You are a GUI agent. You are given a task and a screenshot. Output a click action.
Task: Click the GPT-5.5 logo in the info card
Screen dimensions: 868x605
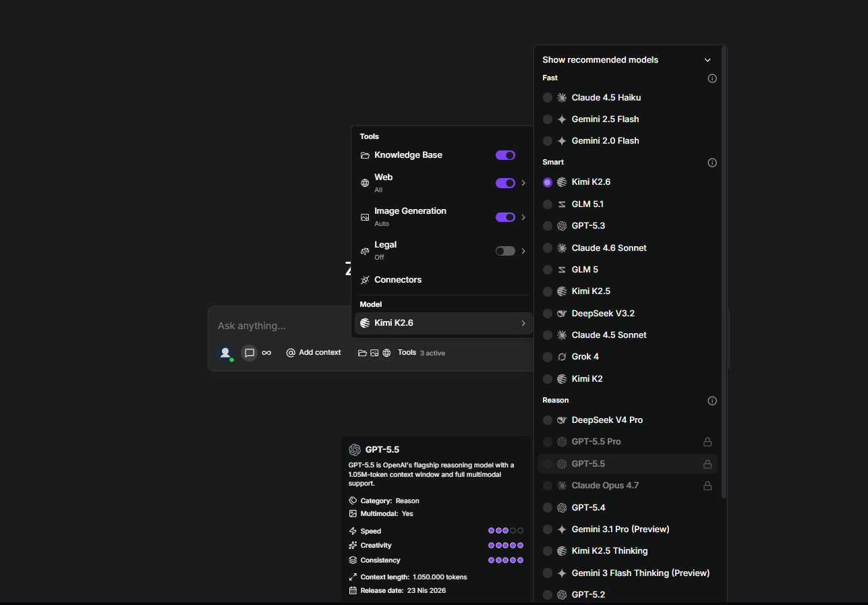click(355, 450)
